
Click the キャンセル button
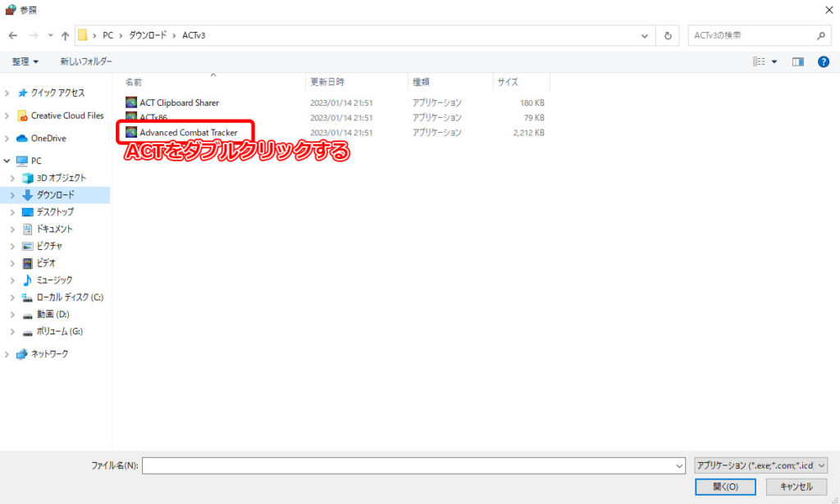(x=796, y=487)
